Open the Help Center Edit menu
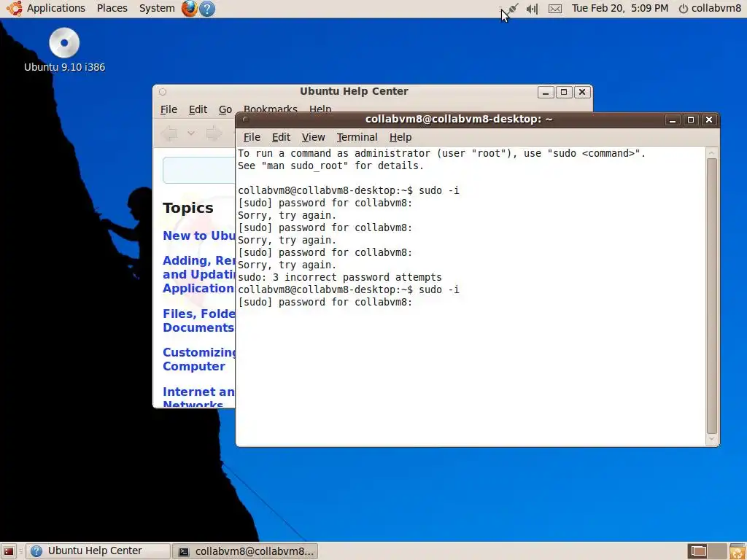 pyautogui.click(x=198, y=109)
